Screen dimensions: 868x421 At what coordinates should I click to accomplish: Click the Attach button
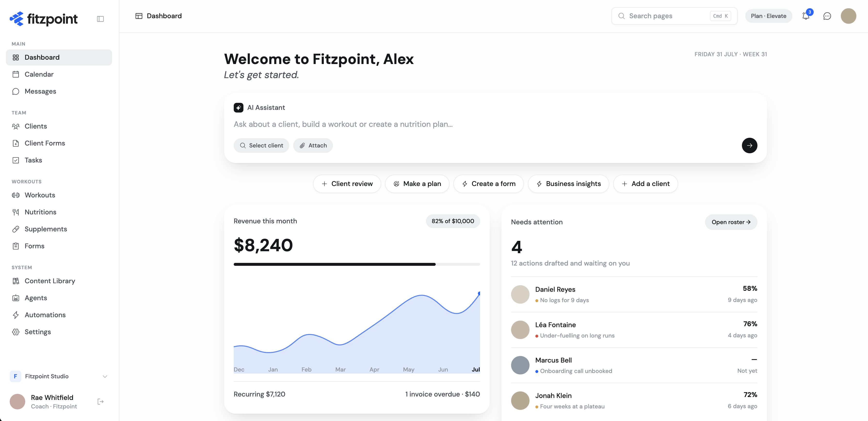[x=313, y=145]
